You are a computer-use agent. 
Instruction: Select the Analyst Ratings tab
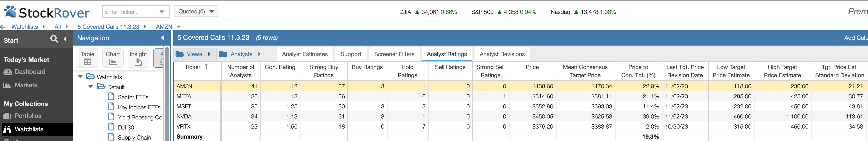click(447, 54)
